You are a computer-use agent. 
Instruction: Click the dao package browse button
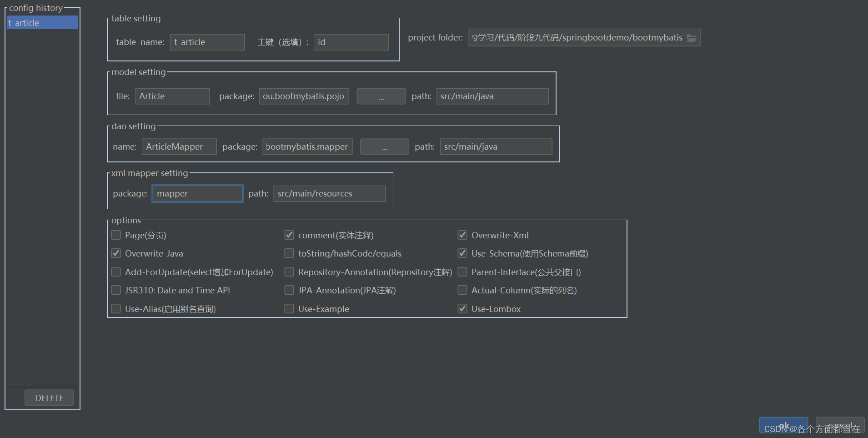[384, 146]
